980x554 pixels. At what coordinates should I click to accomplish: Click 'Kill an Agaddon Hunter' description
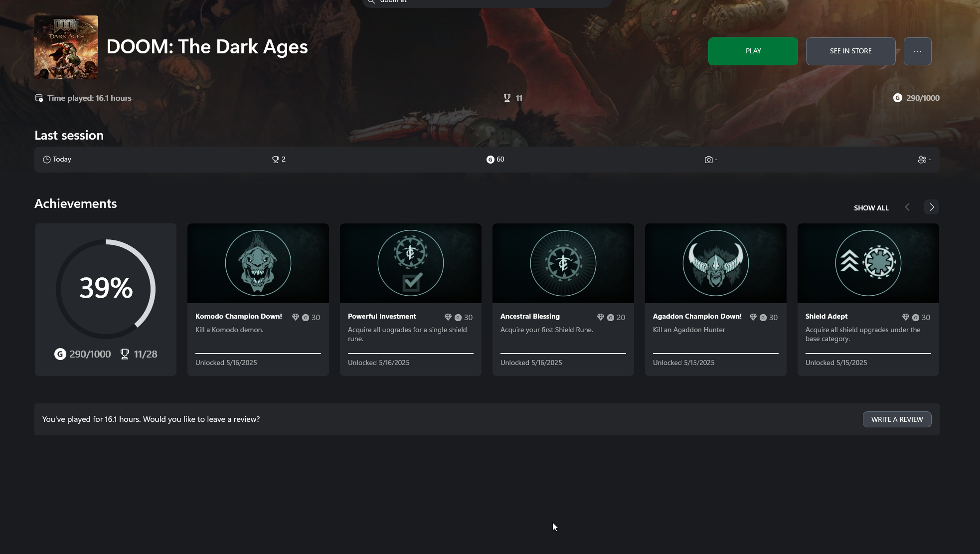(x=689, y=330)
